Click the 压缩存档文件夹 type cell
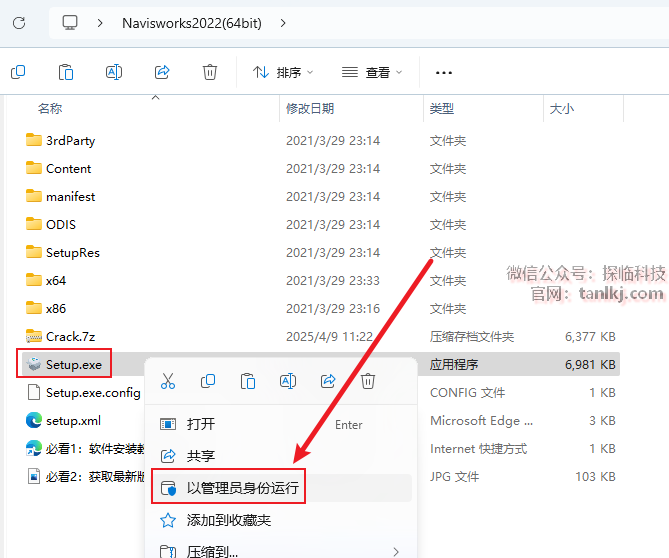669x558 pixels. click(x=471, y=337)
